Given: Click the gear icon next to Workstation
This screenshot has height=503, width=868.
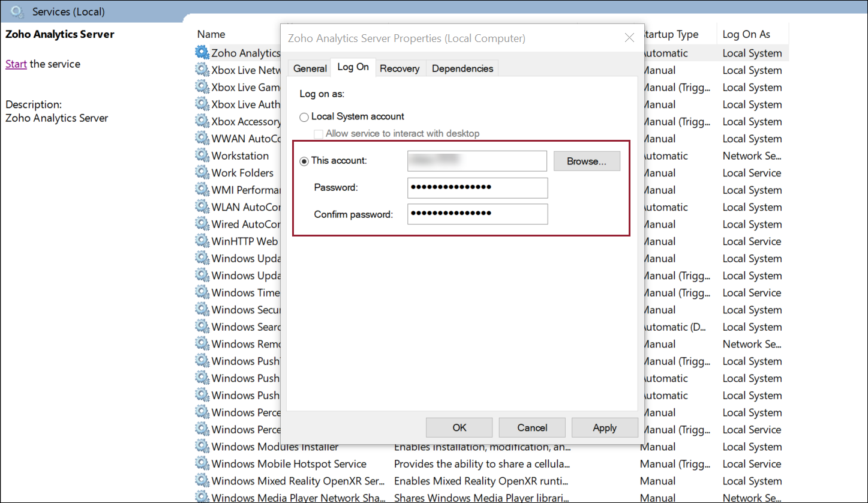Looking at the screenshot, I should pos(202,155).
